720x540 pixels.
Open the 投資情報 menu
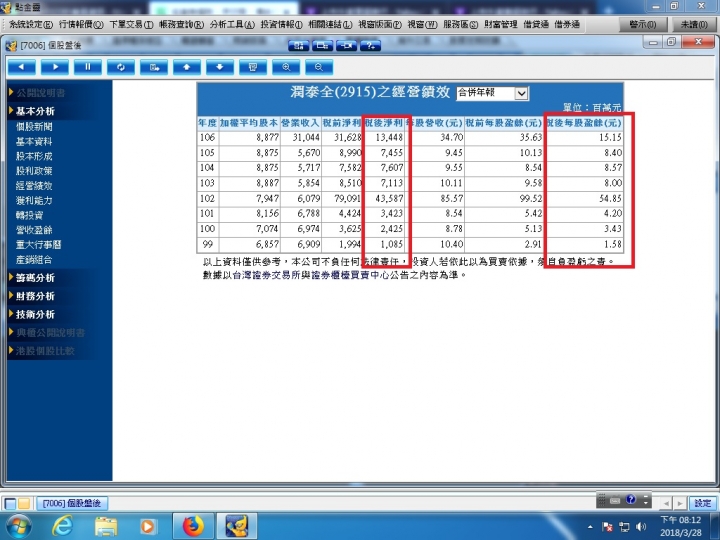click(x=281, y=24)
